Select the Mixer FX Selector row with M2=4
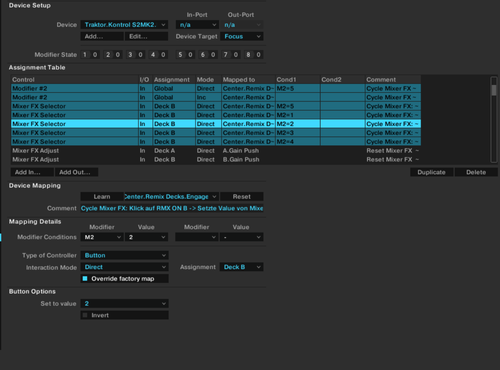The image size is (500, 370). tap(216, 141)
